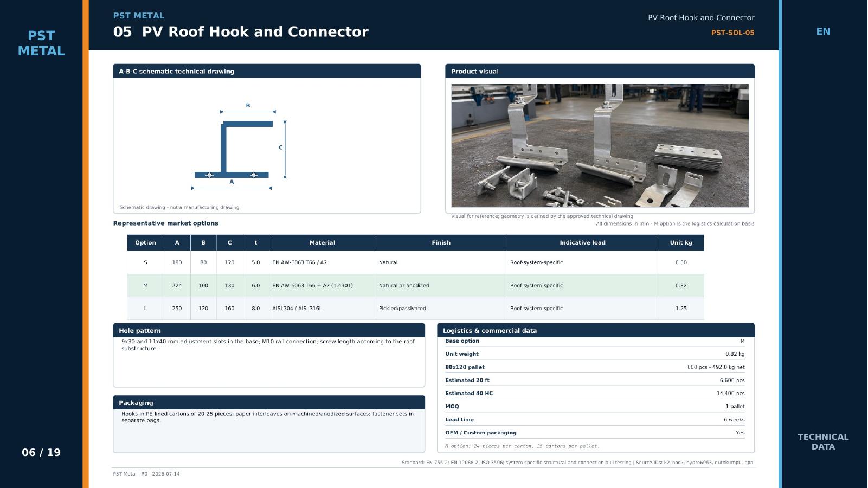Click the 'Base option' row label
868x488 pixels.
[x=462, y=341]
